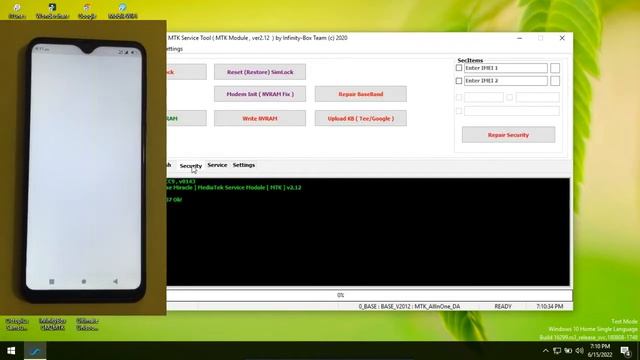Click the network tray icon
This screenshot has height=360, width=640.
click(x=568, y=351)
